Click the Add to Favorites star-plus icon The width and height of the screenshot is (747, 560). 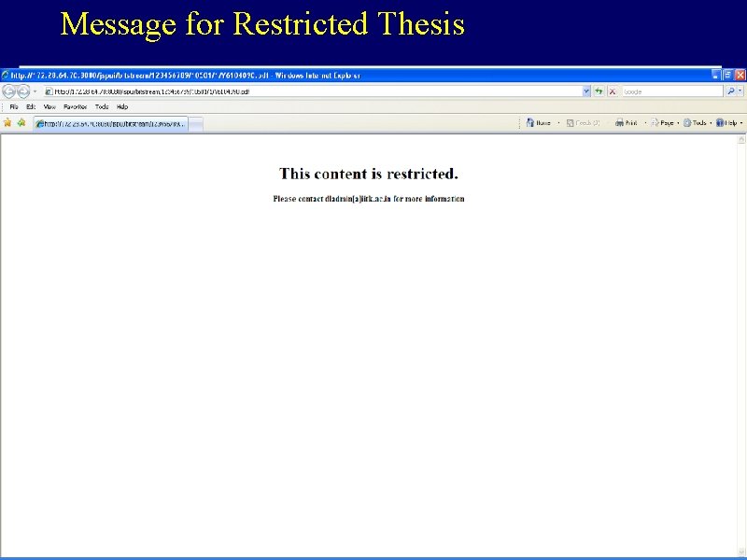[x=21, y=123]
